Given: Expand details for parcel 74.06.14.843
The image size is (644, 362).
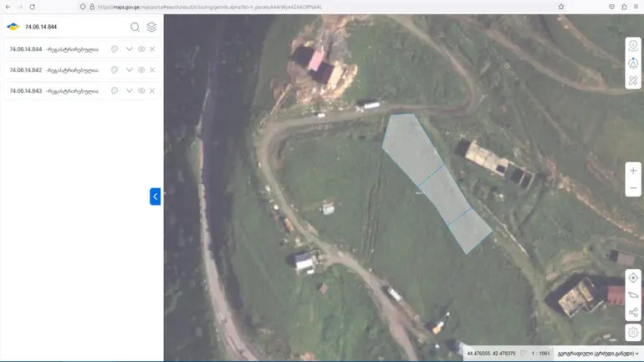Looking at the screenshot, I should click(129, 90).
